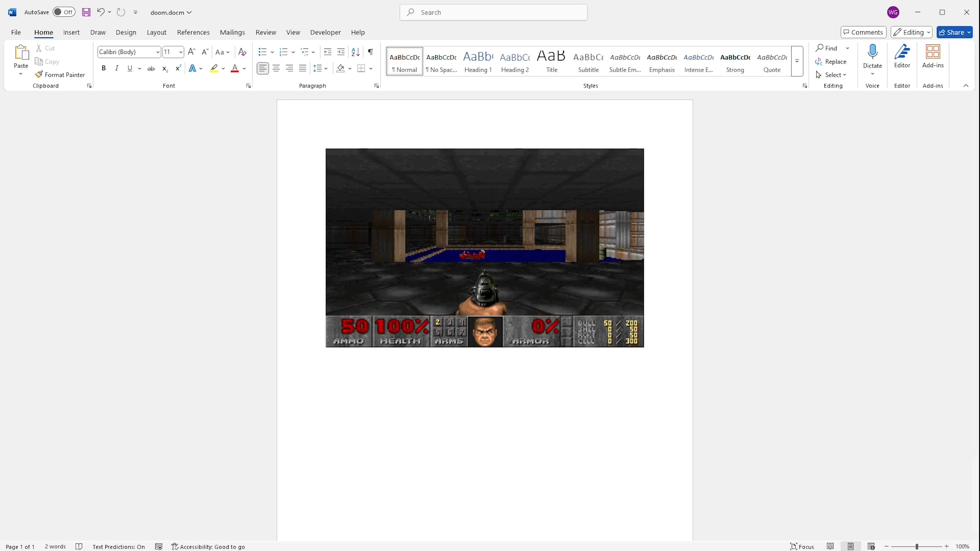980x551 pixels.
Task: Open the Developer tab
Action: (x=325, y=32)
